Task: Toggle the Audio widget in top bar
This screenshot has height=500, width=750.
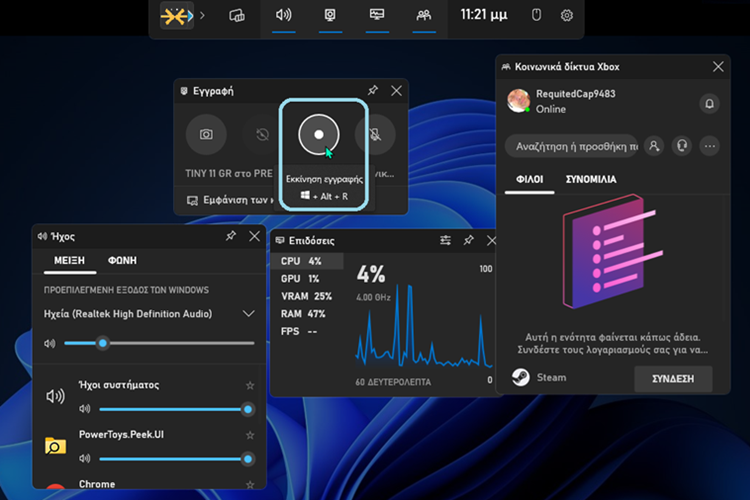Action: 284,15
